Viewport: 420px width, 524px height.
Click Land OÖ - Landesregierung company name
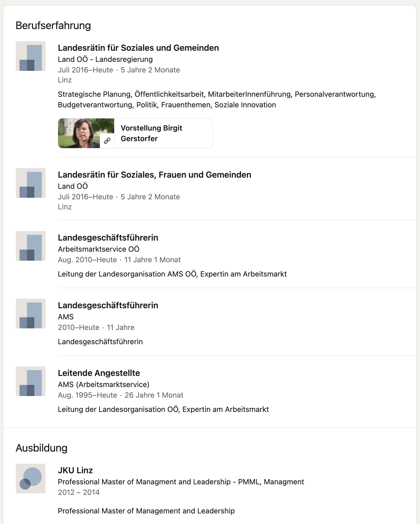105,59
